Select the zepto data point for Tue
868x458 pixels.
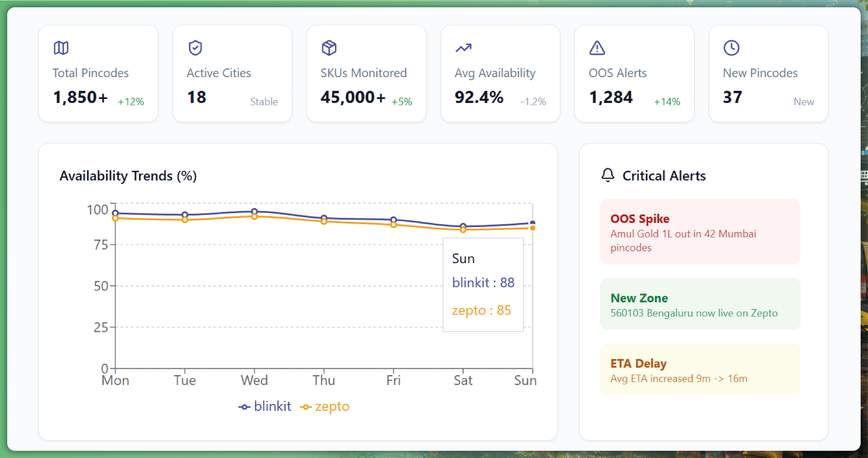click(x=185, y=220)
